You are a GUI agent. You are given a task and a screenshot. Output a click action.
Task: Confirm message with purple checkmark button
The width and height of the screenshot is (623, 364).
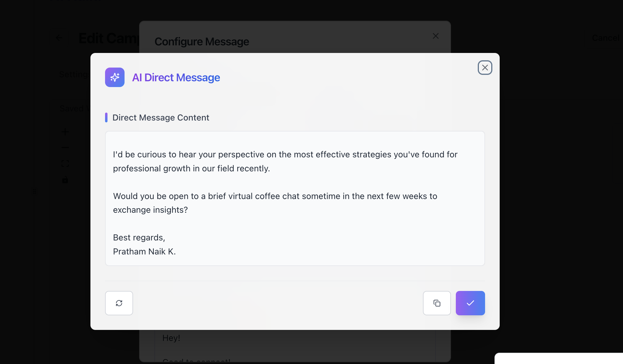(x=470, y=303)
